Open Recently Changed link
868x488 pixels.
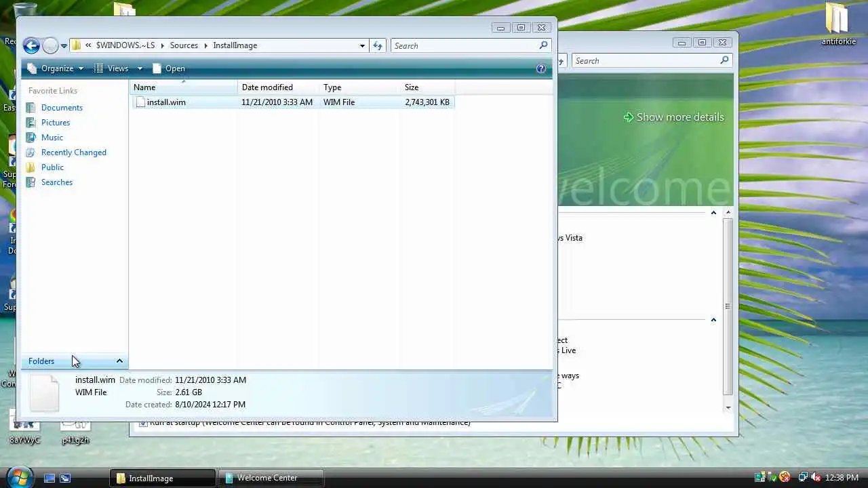tap(74, 152)
